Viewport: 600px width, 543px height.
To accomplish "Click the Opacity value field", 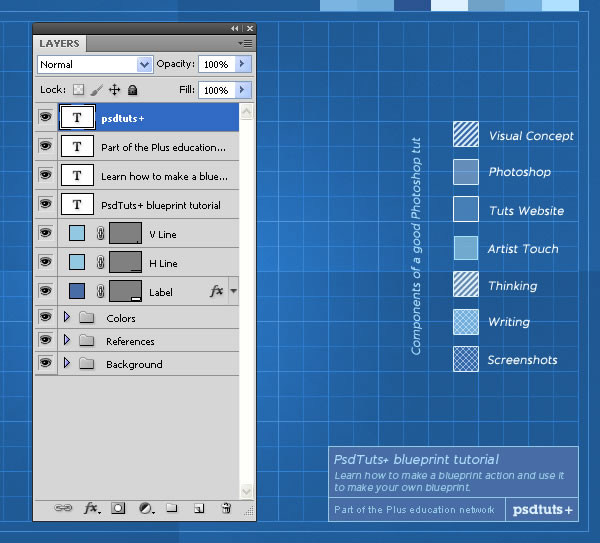I will coord(217,64).
